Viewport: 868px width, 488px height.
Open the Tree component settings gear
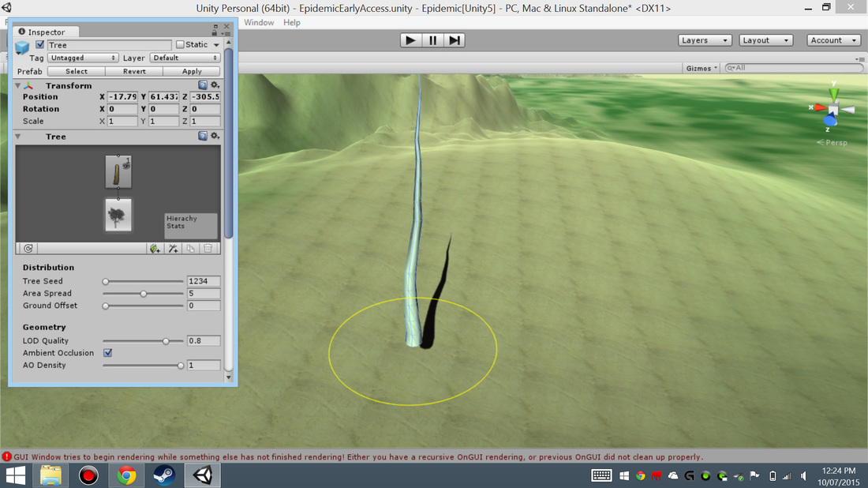tap(213, 136)
